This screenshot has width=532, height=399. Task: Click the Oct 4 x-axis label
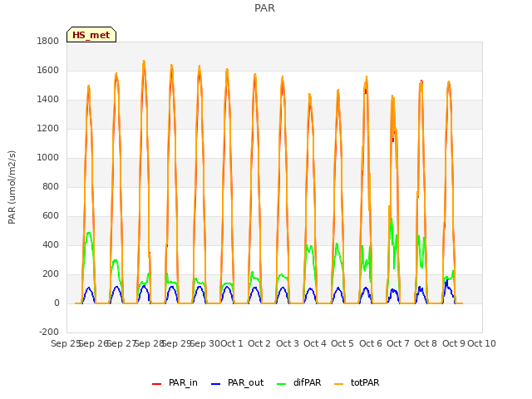pos(315,343)
